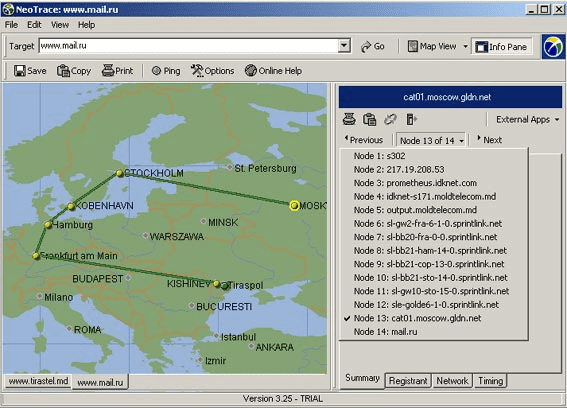Click the Map View button
Image resolution: width=567 pixels, height=408 pixels.
(432, 46)
